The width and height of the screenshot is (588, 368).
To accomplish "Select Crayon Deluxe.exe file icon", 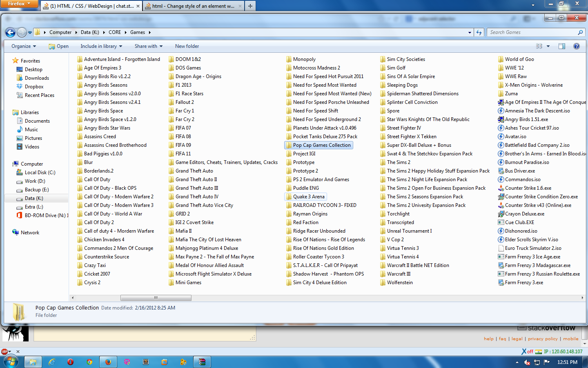I will click(501, 214).
